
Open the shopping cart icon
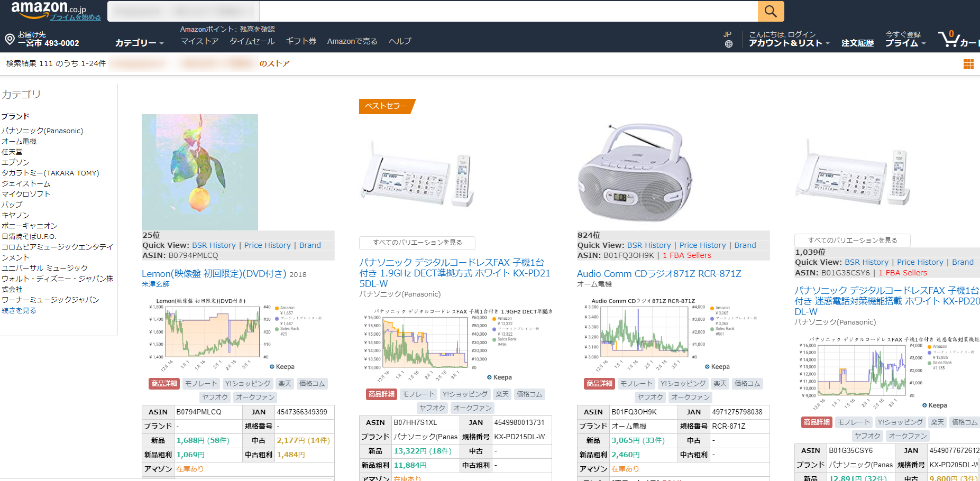click(x=949, y=39)
